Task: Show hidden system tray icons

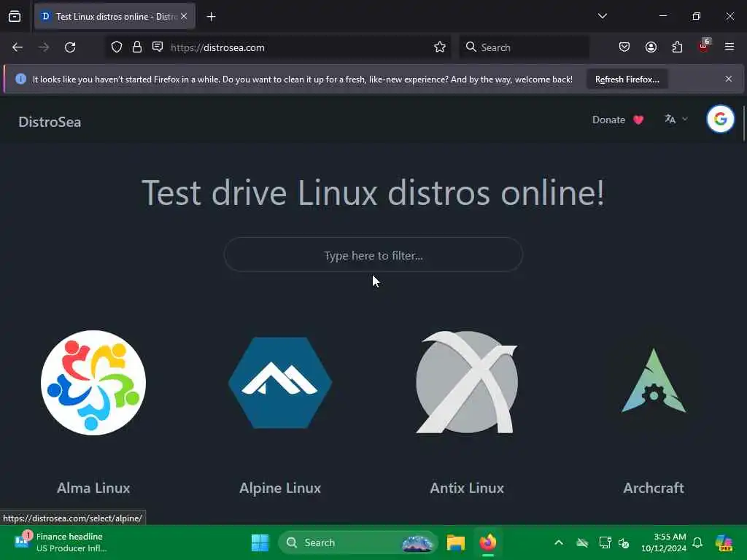Action: [x=559, y=542]
